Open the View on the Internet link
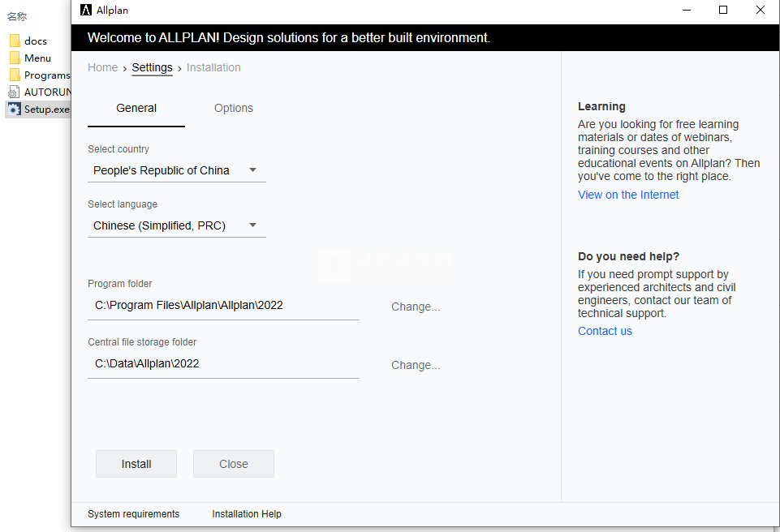 click(627, 195)
